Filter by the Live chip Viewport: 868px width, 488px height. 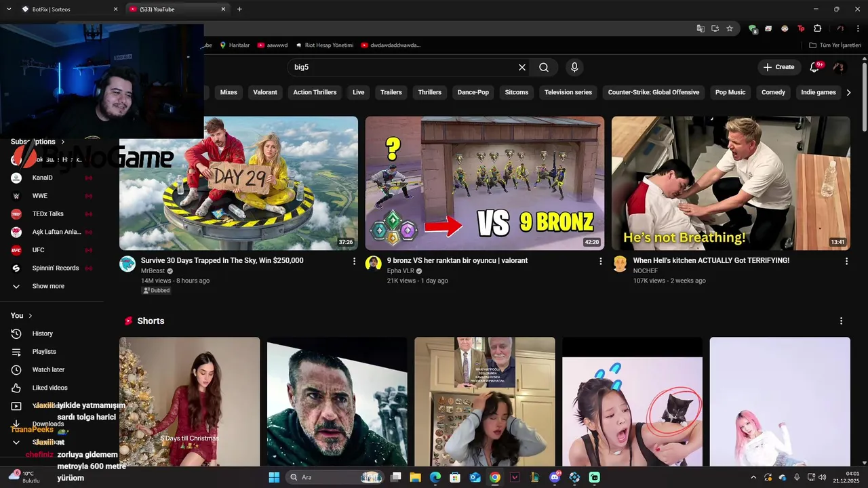pos(359,92)
